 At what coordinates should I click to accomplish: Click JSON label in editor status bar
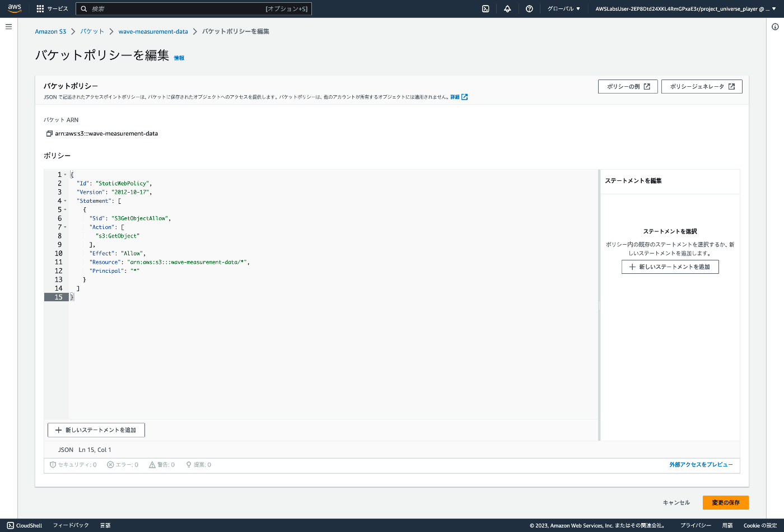tap(66, 450)
